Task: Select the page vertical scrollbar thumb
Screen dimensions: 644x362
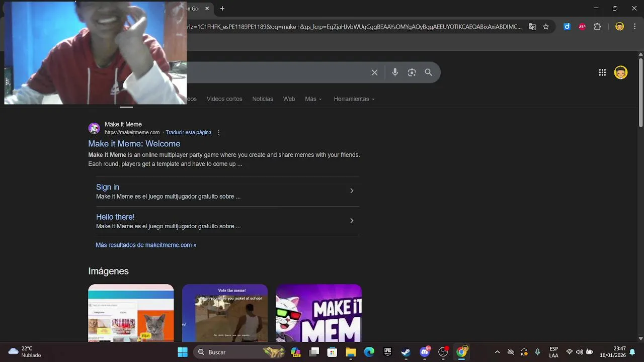Action: 640,93
